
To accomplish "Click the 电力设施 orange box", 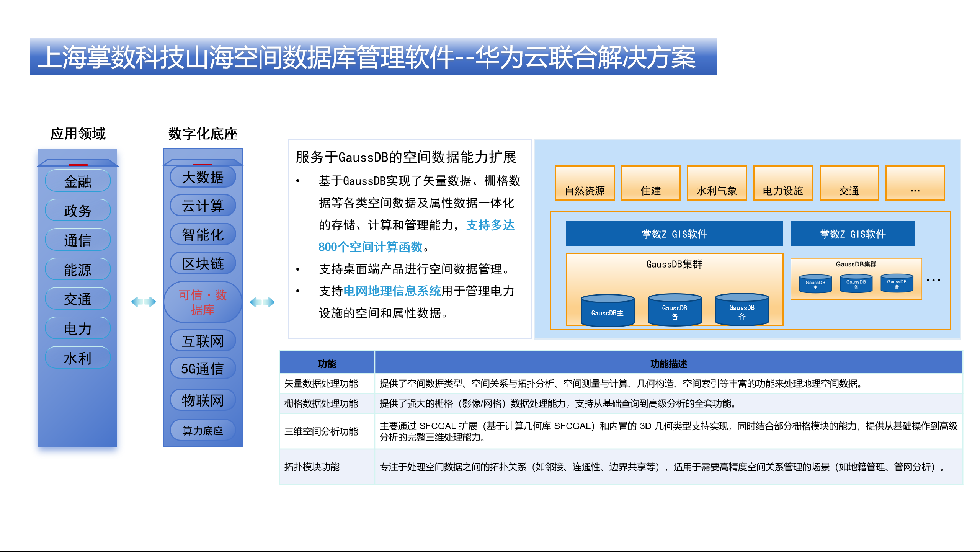I will 782,183.
